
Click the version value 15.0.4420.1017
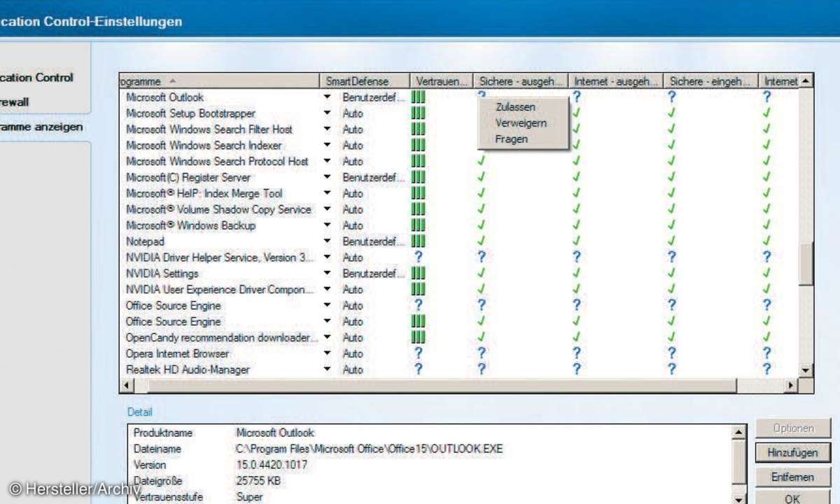270,465
